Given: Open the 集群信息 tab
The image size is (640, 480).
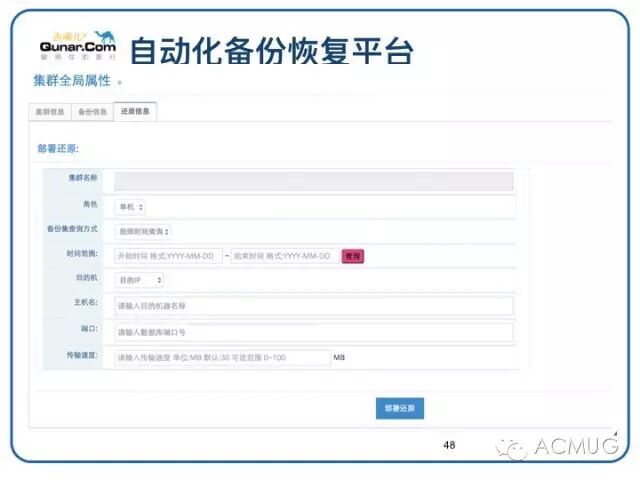Looking at the screenshot, I should click(x=50, y=111).
